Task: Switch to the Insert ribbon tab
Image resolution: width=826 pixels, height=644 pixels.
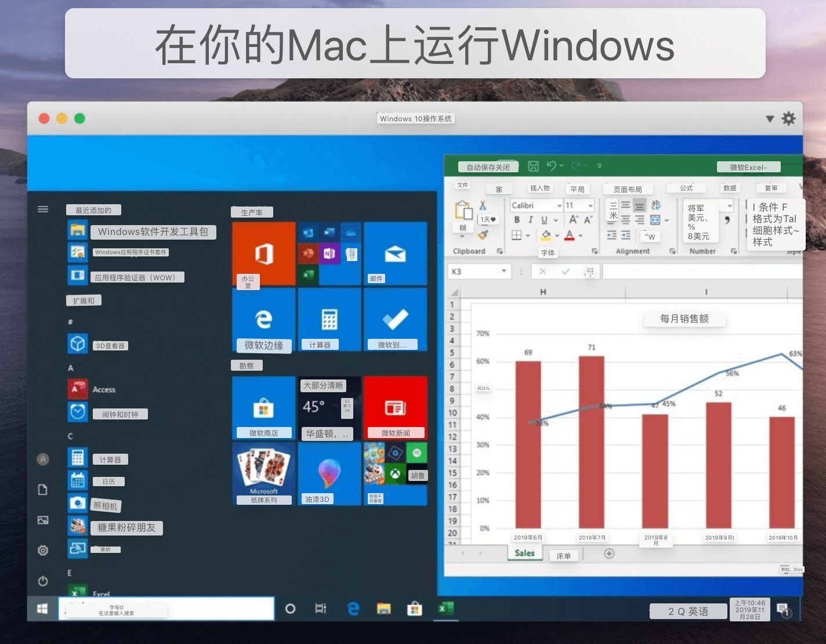Action: [x=540, y=188]
